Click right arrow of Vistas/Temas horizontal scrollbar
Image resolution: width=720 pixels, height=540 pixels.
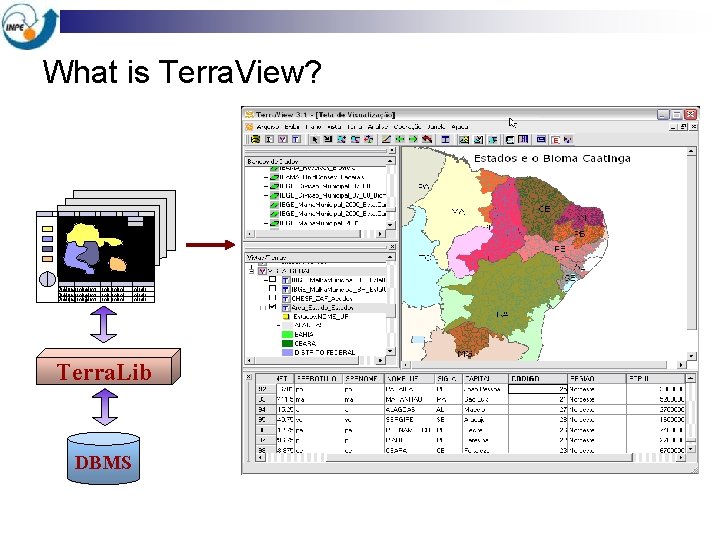click(380, 361)
